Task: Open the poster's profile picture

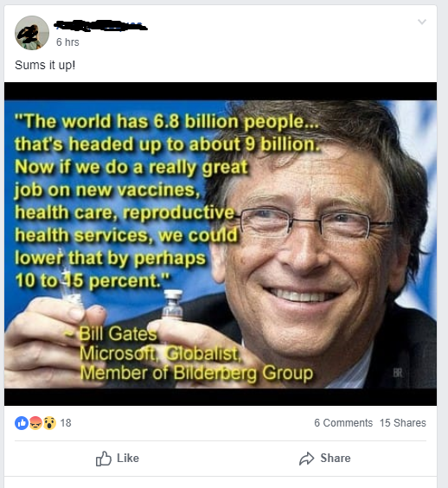Action: (32, 33)
